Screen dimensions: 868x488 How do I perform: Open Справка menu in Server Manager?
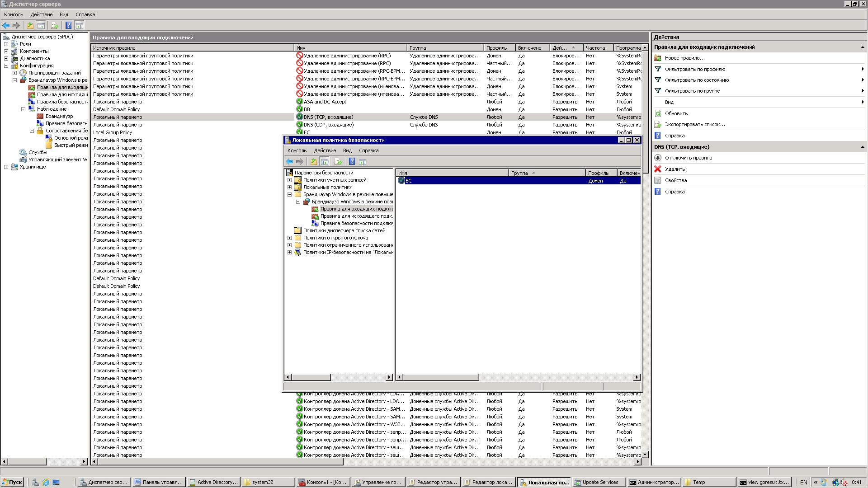click(x=85, y=14)
